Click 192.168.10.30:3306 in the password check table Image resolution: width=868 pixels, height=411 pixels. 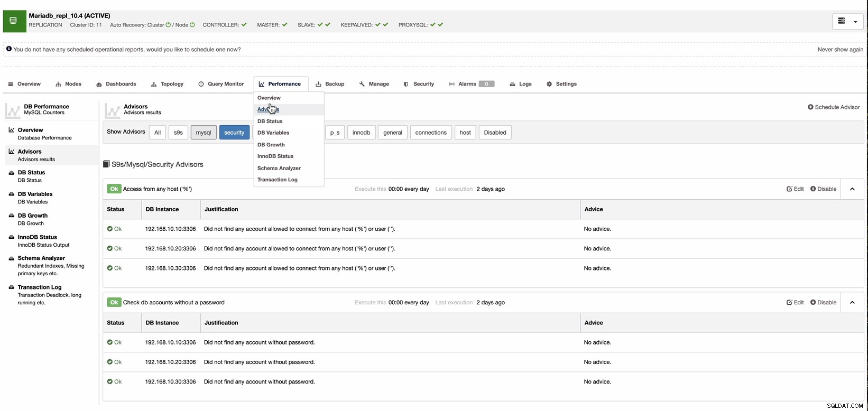(x=170, y=381)
